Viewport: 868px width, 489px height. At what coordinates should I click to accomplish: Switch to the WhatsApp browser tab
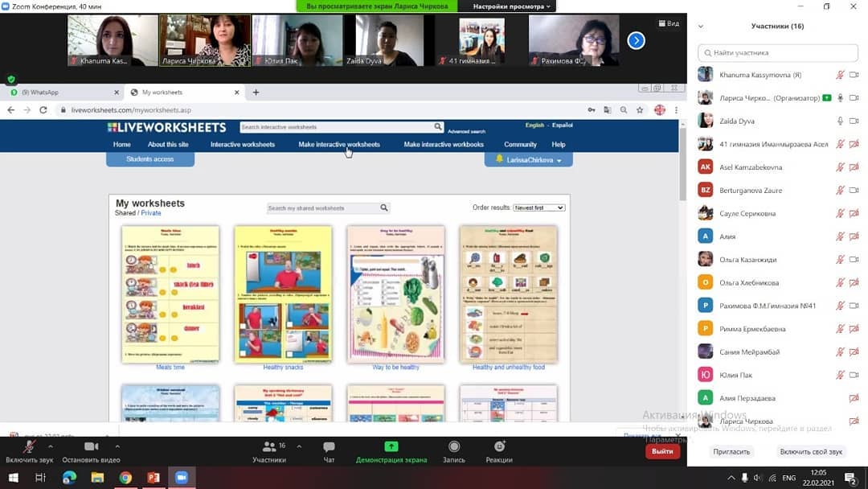coord(64,92)
